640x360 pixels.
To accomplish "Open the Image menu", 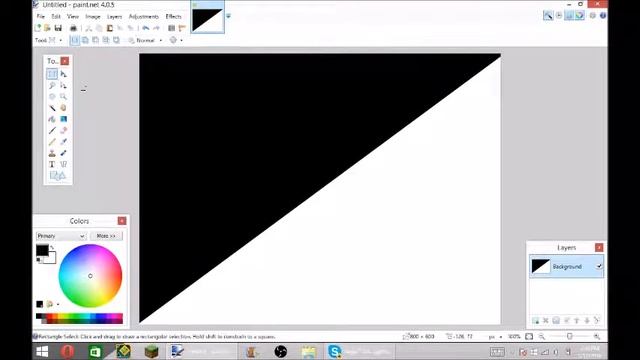I will point(93,16).
